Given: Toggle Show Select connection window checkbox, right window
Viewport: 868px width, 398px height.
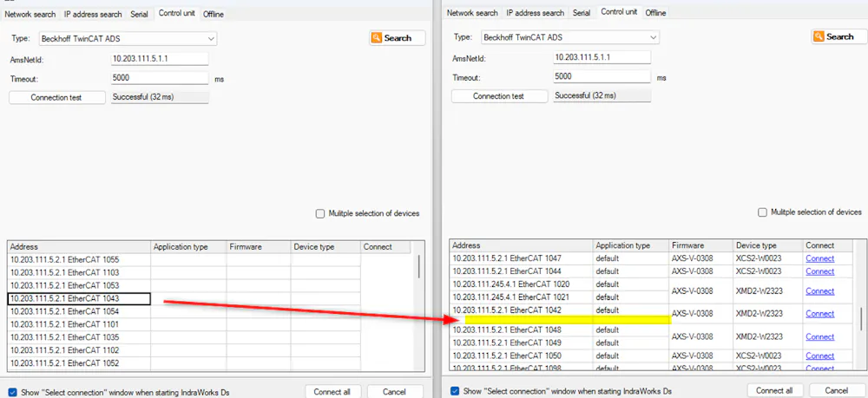Looking at the screenshot, I should (455, 391).
